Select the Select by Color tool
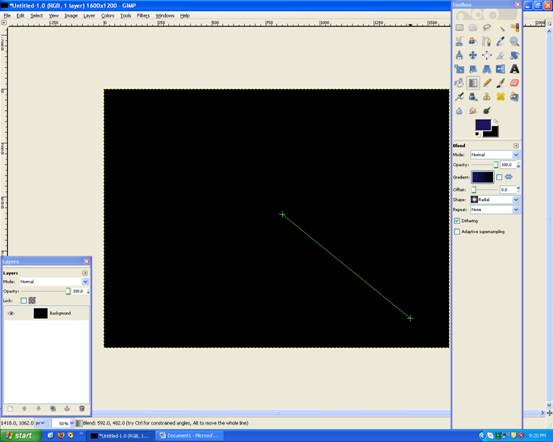Viewport: 553px width, 442px height. click(514, 28)
